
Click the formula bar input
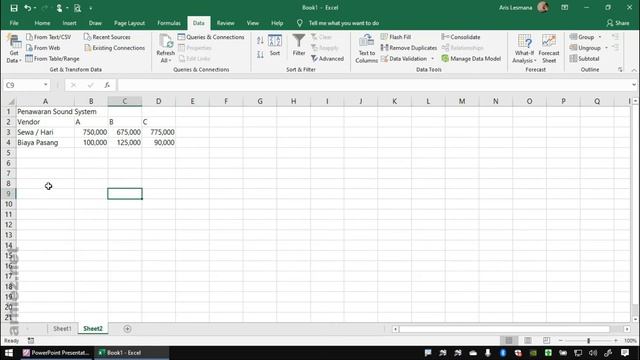click(373, 85)
